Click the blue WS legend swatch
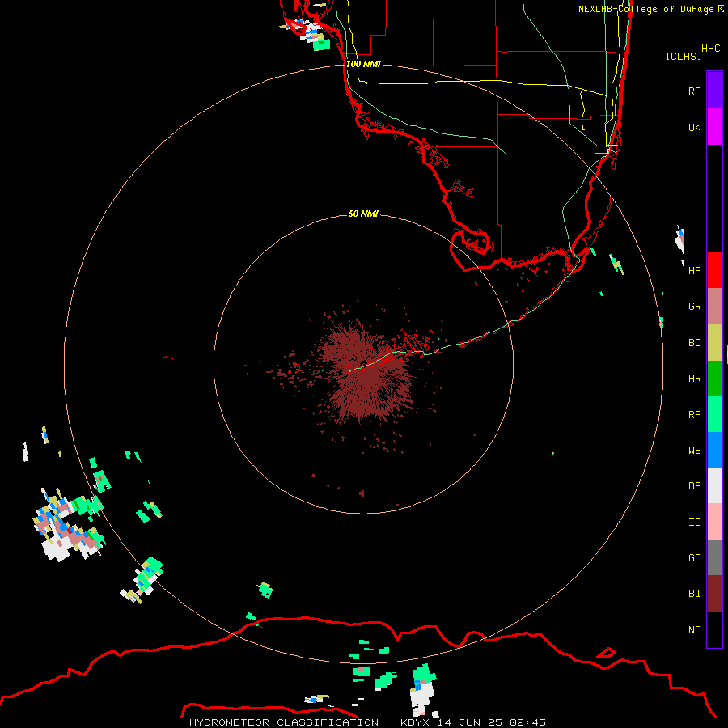 (x=714, y=450)
